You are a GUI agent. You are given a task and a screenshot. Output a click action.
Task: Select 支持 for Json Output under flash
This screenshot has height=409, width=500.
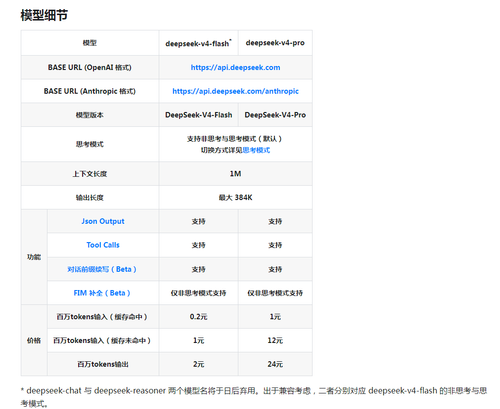(198, 221)
